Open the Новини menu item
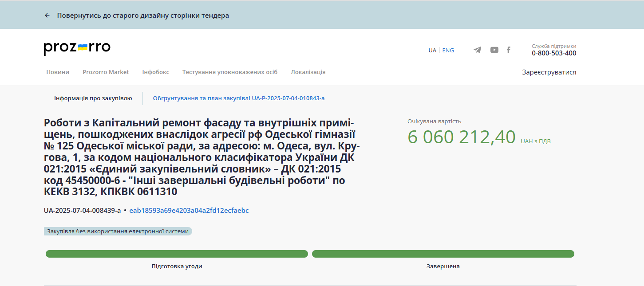Image resolution: width=644 pixels, height=286 pixels. [58, 72]
